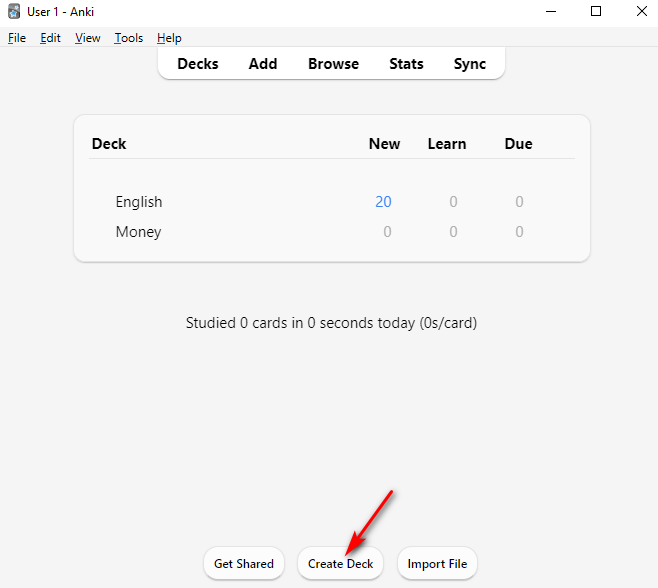The width and height of the screenshot is (658, 588).
Task: Maximize the Anki window
Action: point(596,11)
